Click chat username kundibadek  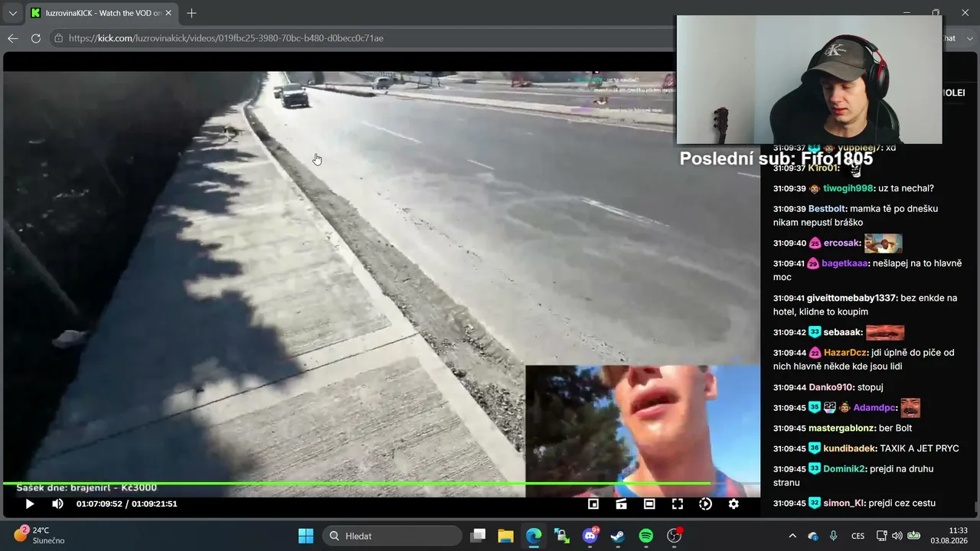pos(850,448)
